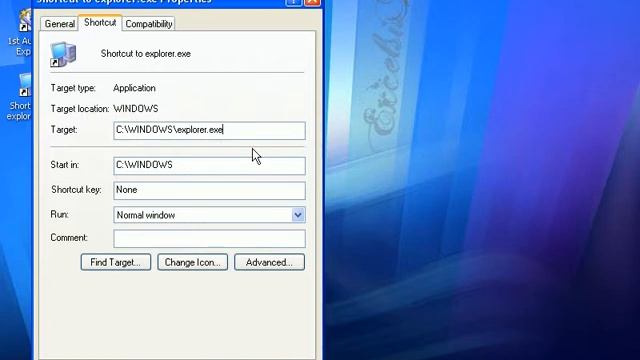Click the 'Shortcut to explorer.exe' name text
The height and width of the screenshot is (360, 640).
(146, 54)
